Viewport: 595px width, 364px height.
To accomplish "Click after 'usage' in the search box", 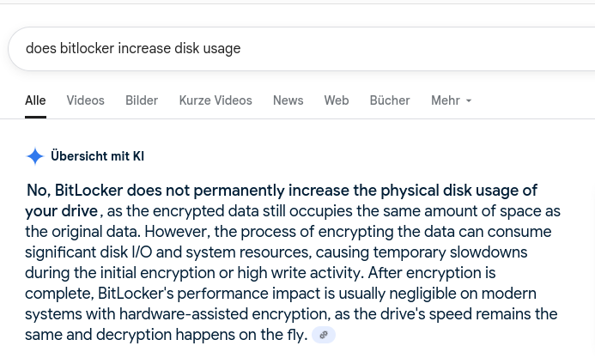I will 242,49.
